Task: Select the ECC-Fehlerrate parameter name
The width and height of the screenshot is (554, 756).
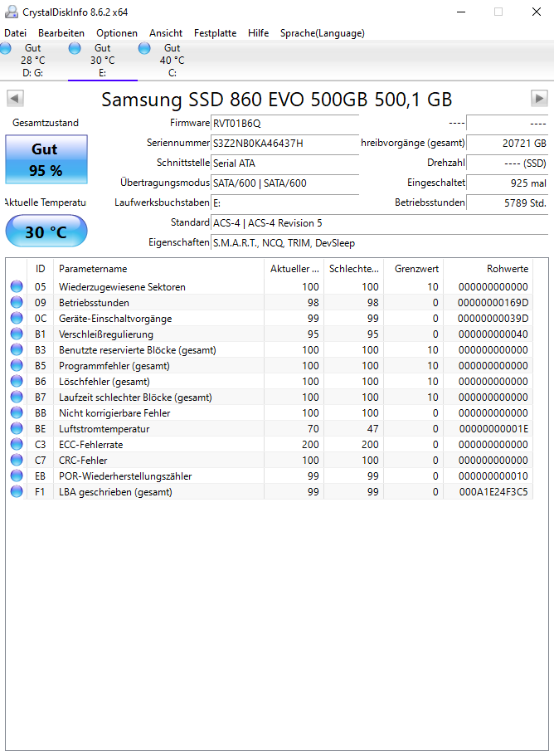Action: tap(90, 445)
